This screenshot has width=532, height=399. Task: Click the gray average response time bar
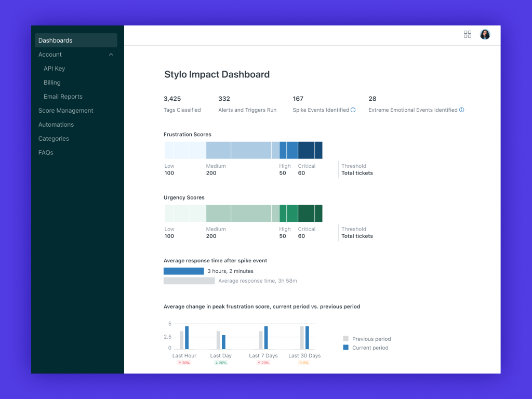[x=189, y=281]
